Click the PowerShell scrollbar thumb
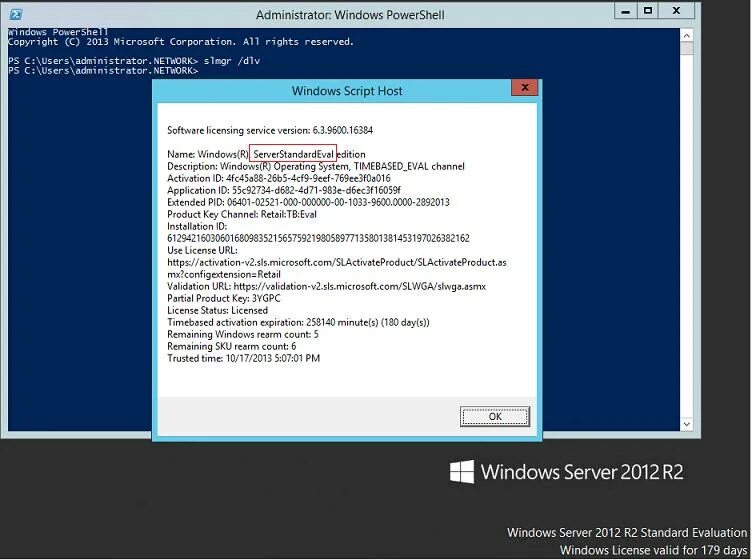The width and height of the screenshot is (752, 560). coord(687,48)
